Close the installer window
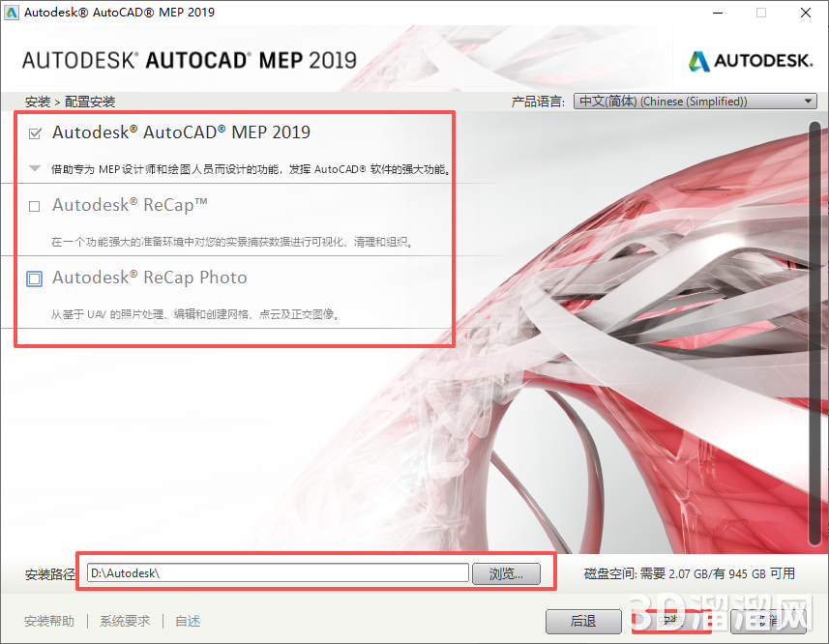The image size is (829, 644). coord(805,13)
